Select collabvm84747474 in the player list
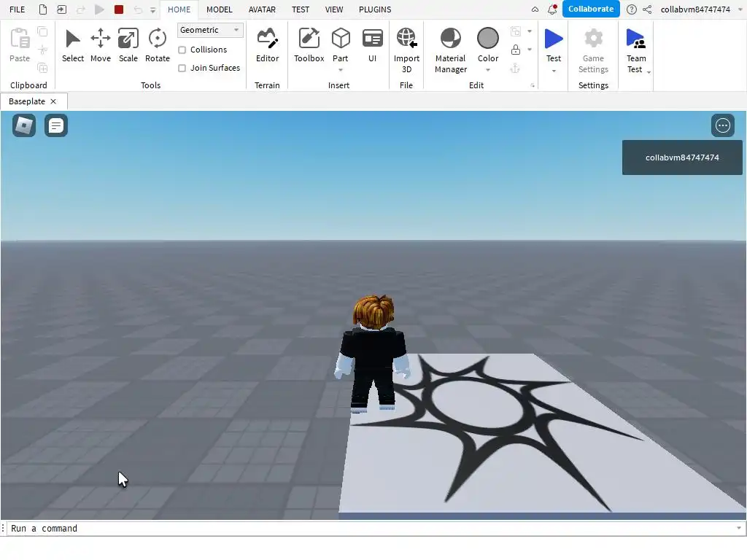Screen dimensions: 747x560 (x=682, y=157)
